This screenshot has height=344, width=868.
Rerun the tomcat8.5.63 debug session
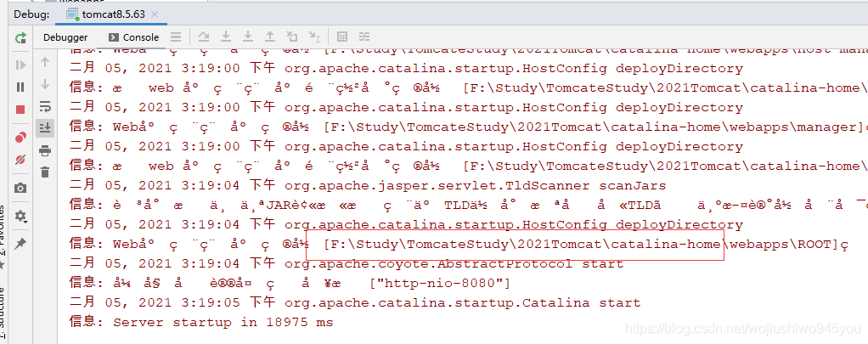(20, 37)
